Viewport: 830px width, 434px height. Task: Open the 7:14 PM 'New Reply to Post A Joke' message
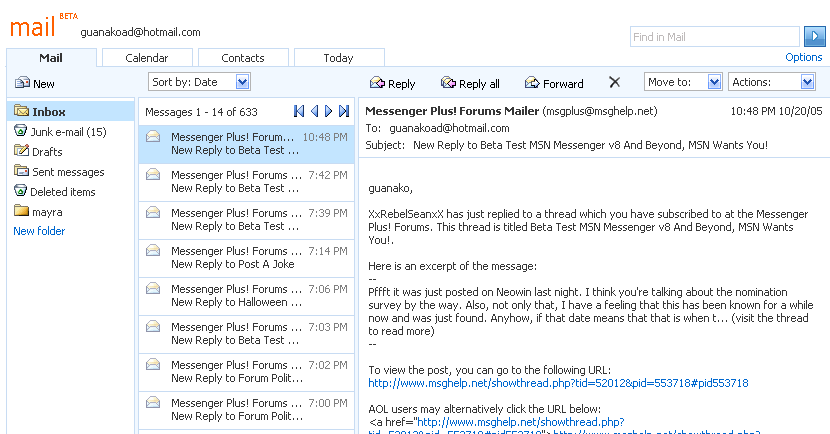tap(246, 258)
